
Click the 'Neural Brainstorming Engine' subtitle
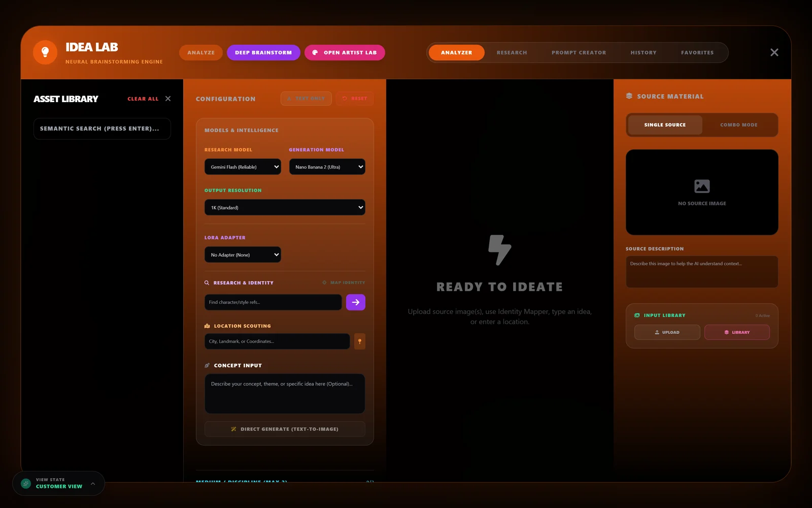pos(114,62)
